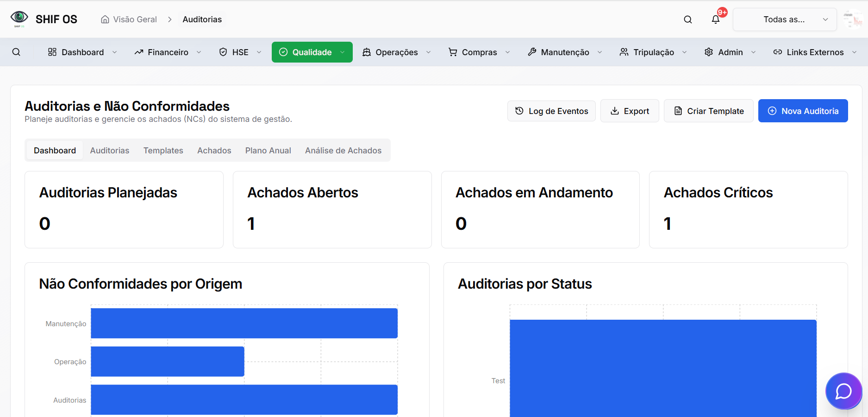Click the home icon beside Visão Geral
Image resolution: width=868 pixels, height=417 pixels.
[103, 19]
